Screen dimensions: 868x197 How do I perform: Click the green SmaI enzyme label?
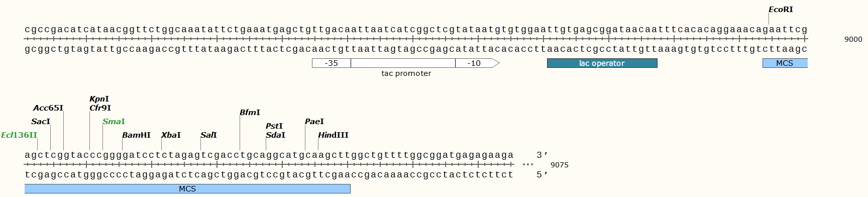pos(114,122)
